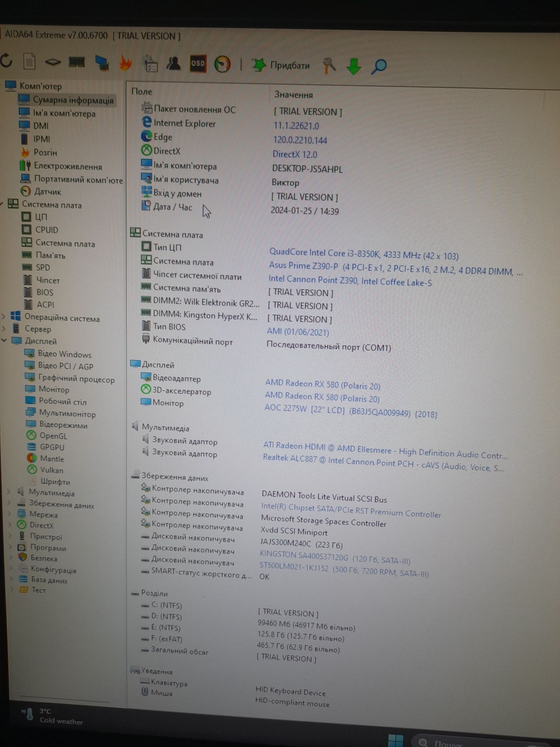
Task: Click the Поле column header
Action: [142, 92]
